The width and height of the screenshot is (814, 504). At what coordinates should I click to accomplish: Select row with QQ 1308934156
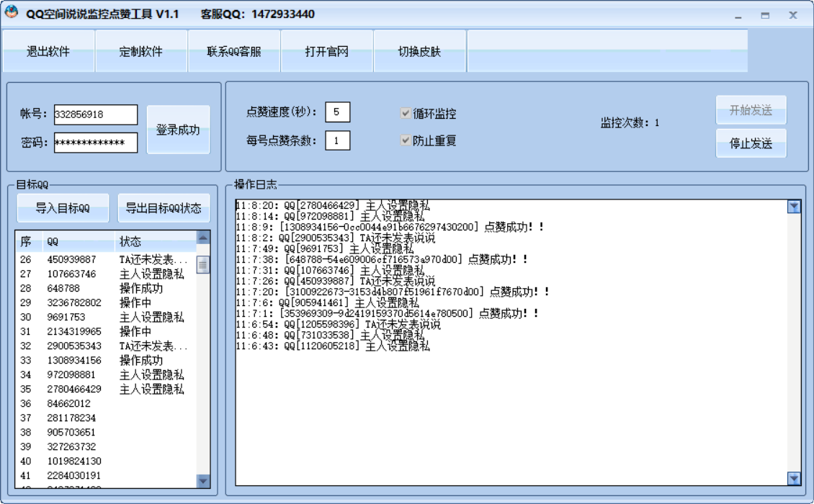106,360
